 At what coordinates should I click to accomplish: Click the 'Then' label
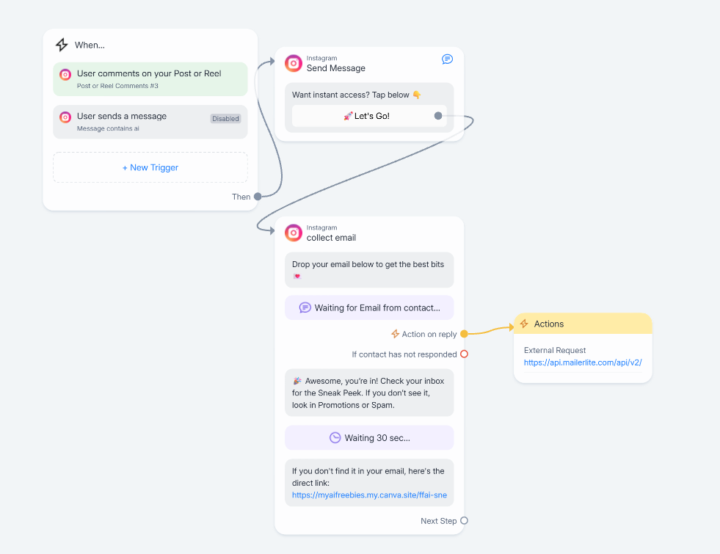[241, 197]
